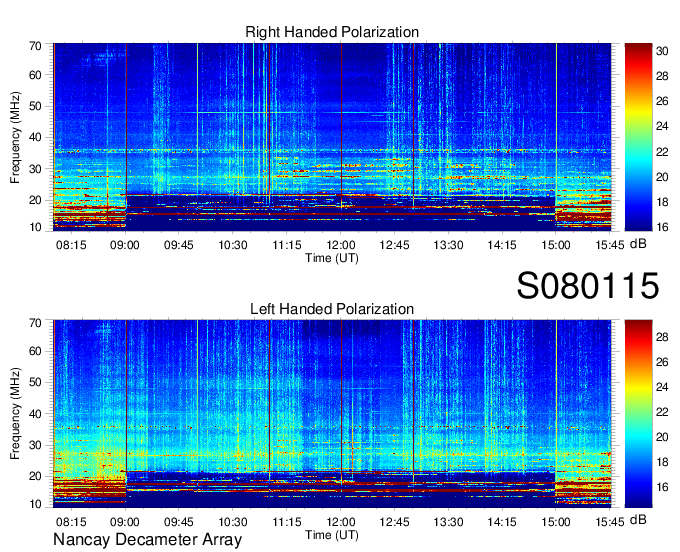
Task: Click the 40 MHz tick of Left Handed plot
Action: 35,414
